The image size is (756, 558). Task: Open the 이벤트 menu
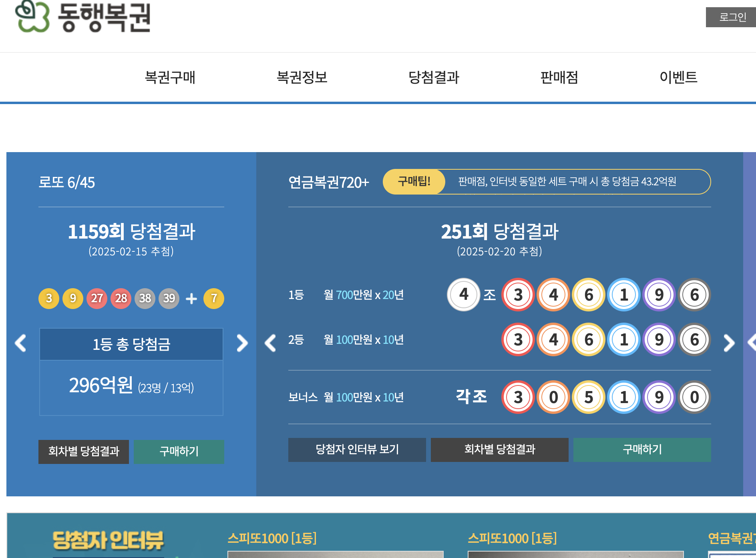678,77
